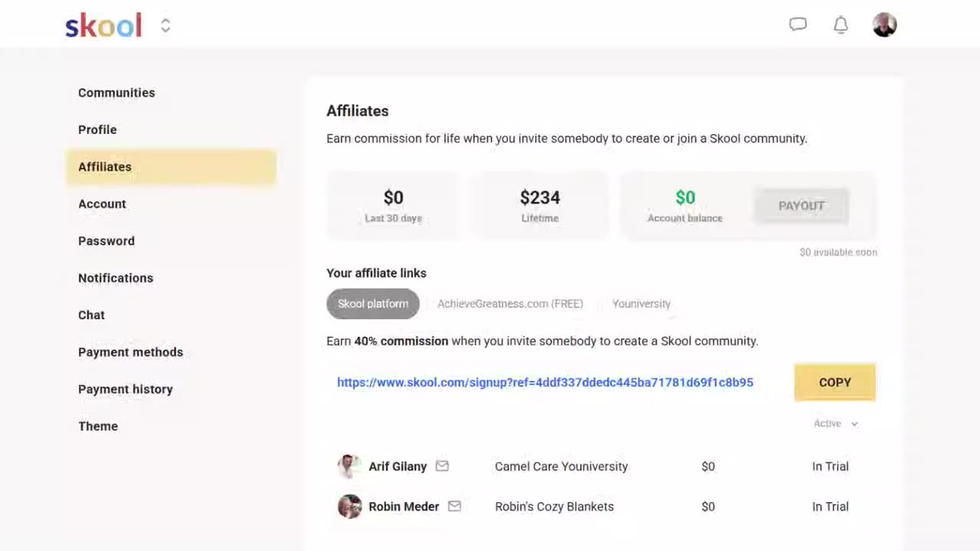980x551 pixels.
Task: Click the '40% commission' text
Action: 401,341
